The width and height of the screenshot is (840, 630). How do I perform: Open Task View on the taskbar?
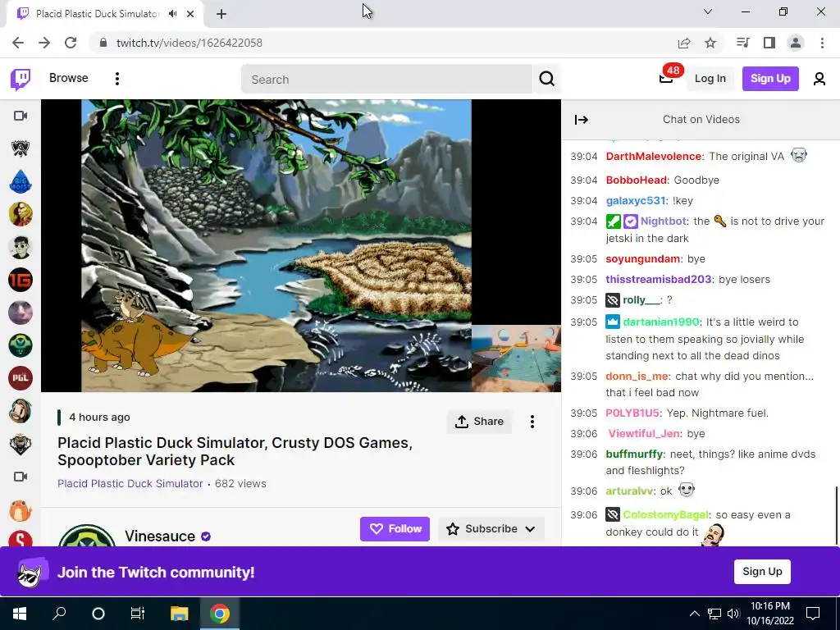coord(138,614)
